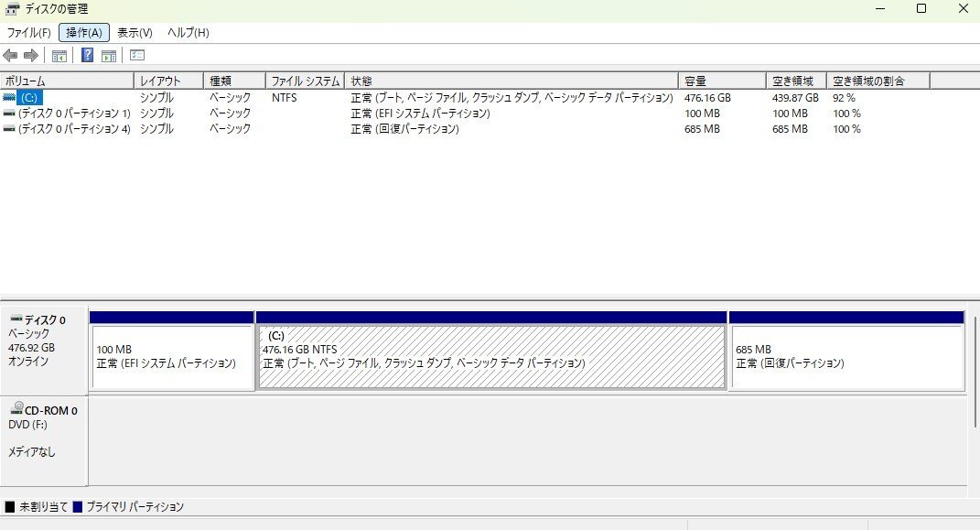The width and height of the screenshot is (980, 530).
Task: Click the オンライン status text of ディスク 0
Action: point(28,362)
